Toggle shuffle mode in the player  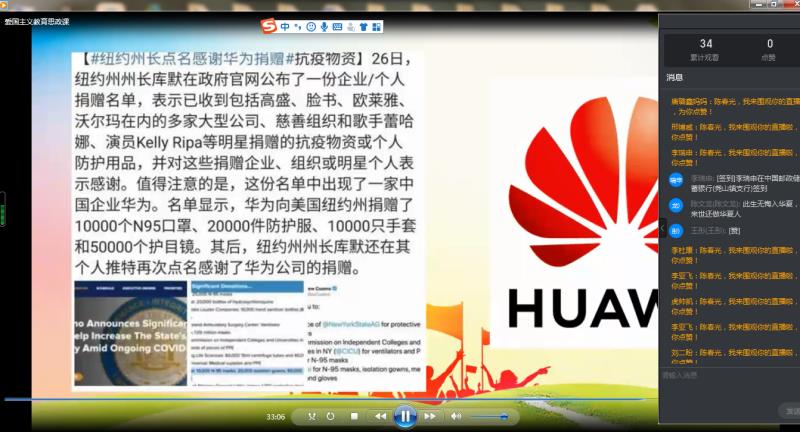[x=312, y=416]
